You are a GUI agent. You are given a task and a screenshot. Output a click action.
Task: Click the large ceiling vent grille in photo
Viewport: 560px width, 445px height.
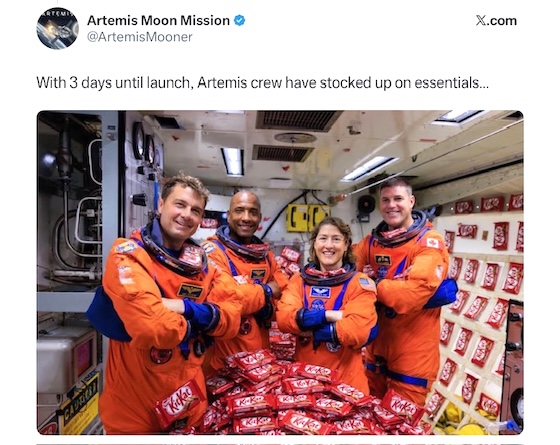click(298, 120)
